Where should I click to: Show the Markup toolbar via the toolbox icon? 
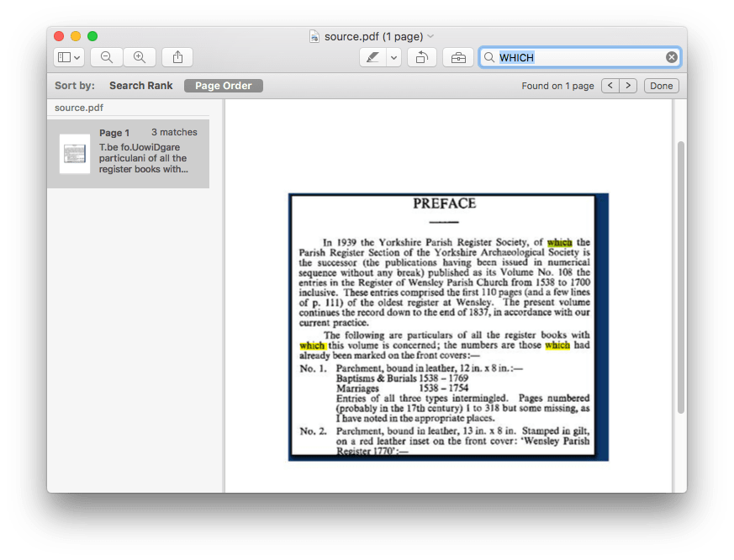coord(457,56)
